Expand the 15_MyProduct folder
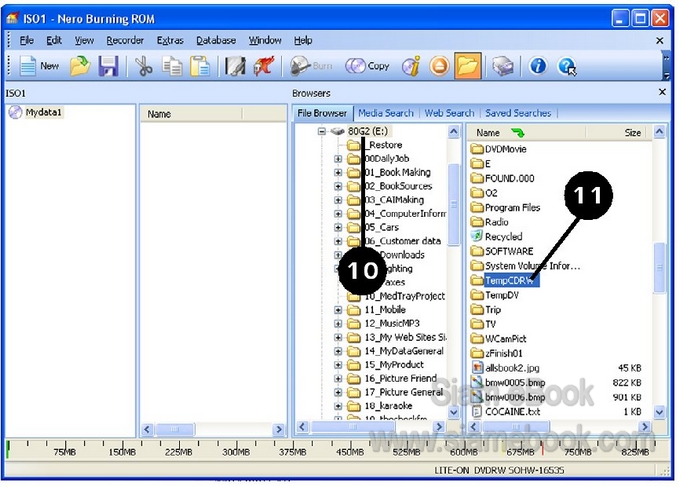Screen dimensions: 680x487 (337, 365)
